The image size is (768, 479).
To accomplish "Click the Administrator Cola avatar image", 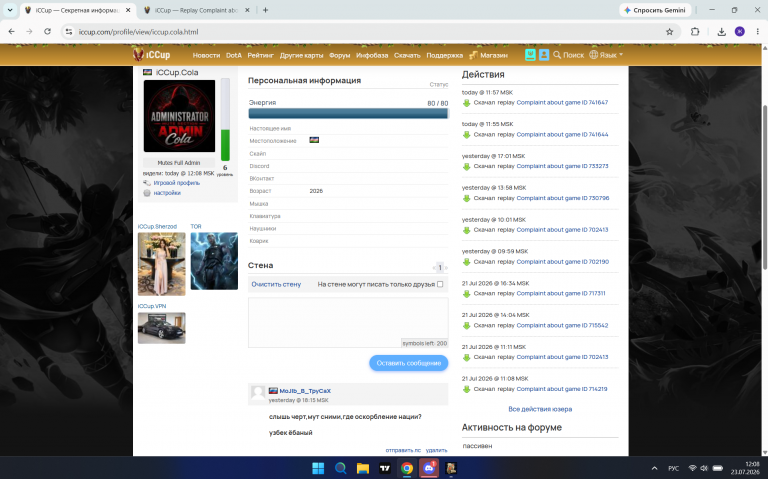I will [179, 116].
